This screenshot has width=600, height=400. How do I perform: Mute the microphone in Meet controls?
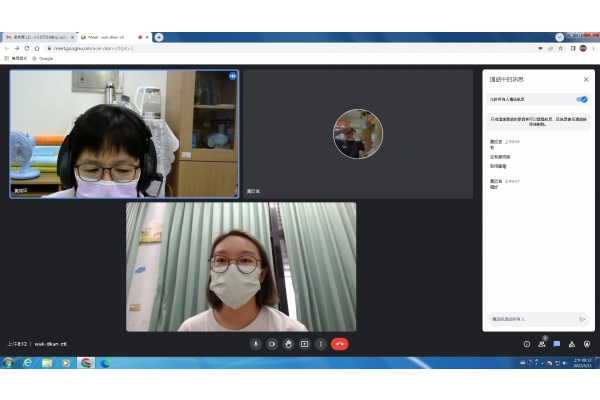[x=256, y=344]
